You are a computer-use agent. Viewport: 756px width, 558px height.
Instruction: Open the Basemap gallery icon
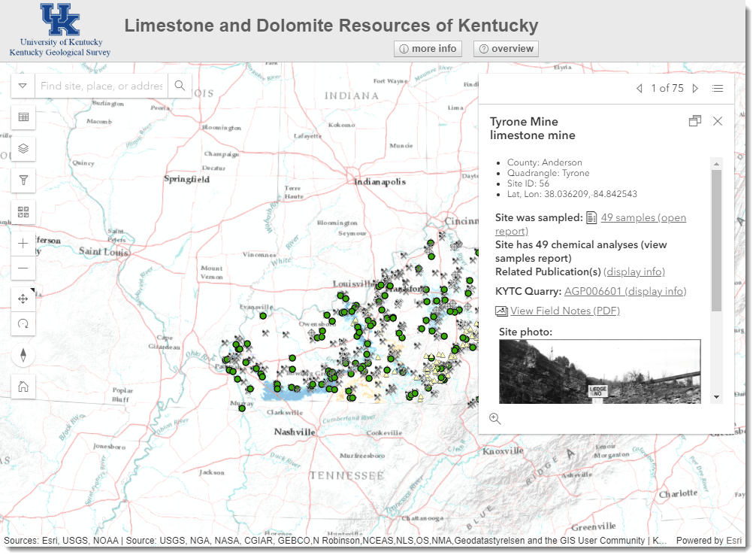23,212
